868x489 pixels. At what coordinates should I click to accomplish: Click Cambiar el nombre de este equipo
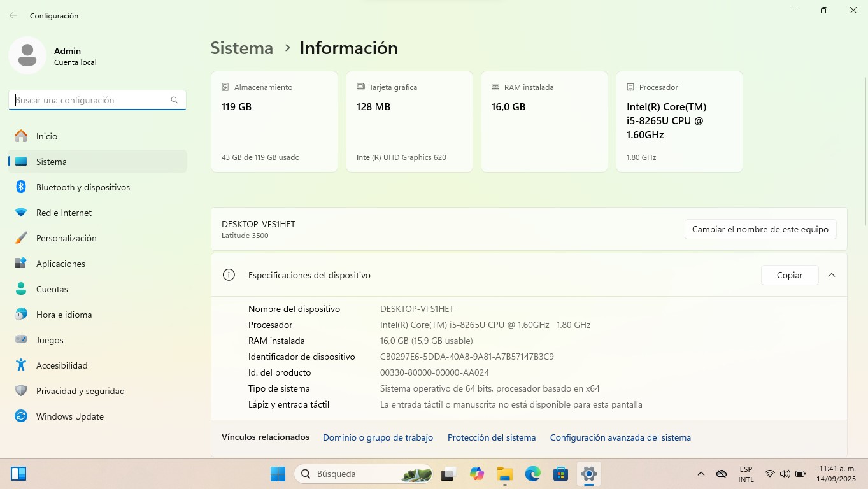click(x=760, y=229)
